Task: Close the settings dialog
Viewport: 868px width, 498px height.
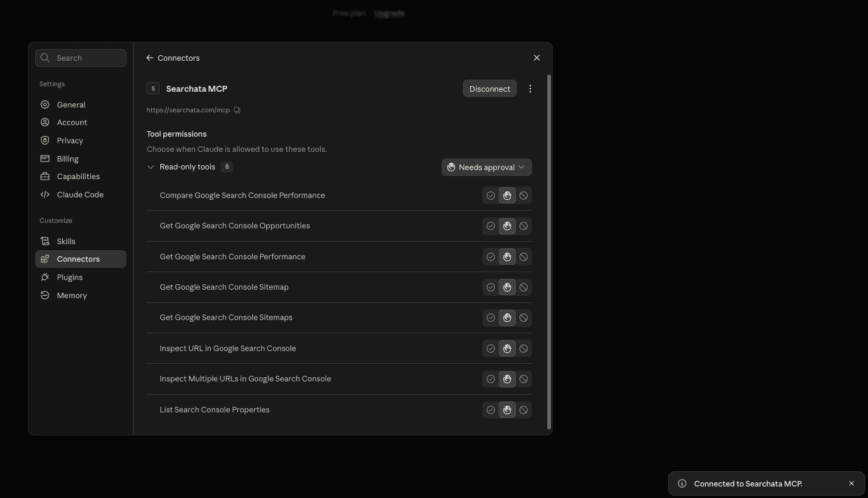Action: click(536, 58)
